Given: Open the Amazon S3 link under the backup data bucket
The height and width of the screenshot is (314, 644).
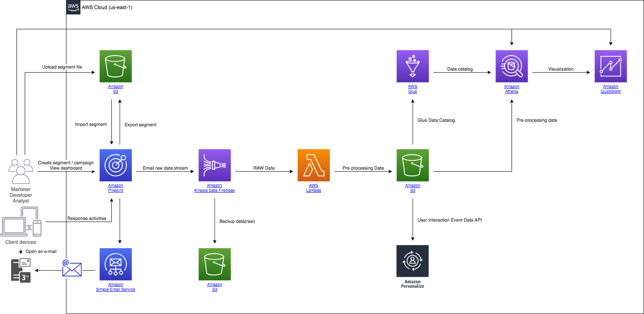Looking at the screenshot, I should point(215,287).
